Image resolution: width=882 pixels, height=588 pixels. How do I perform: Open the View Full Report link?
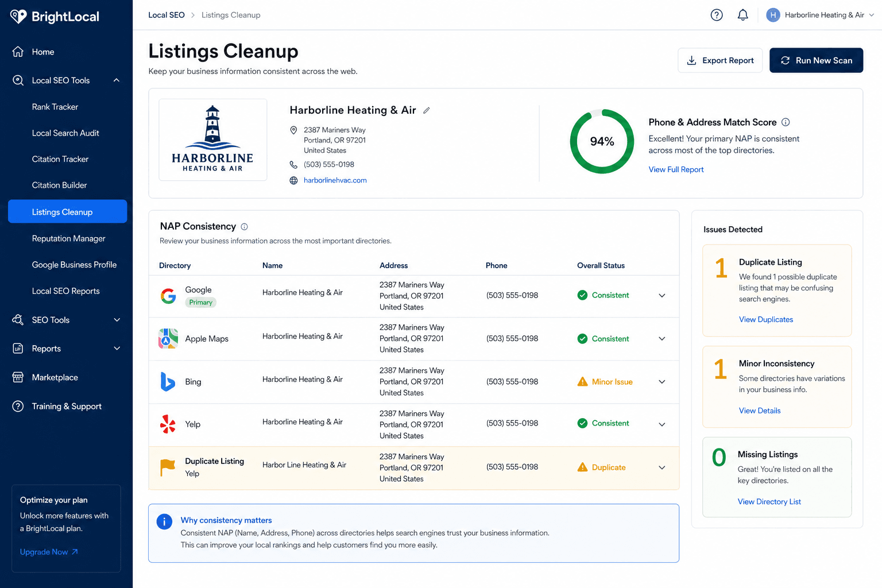pos(676,169)
